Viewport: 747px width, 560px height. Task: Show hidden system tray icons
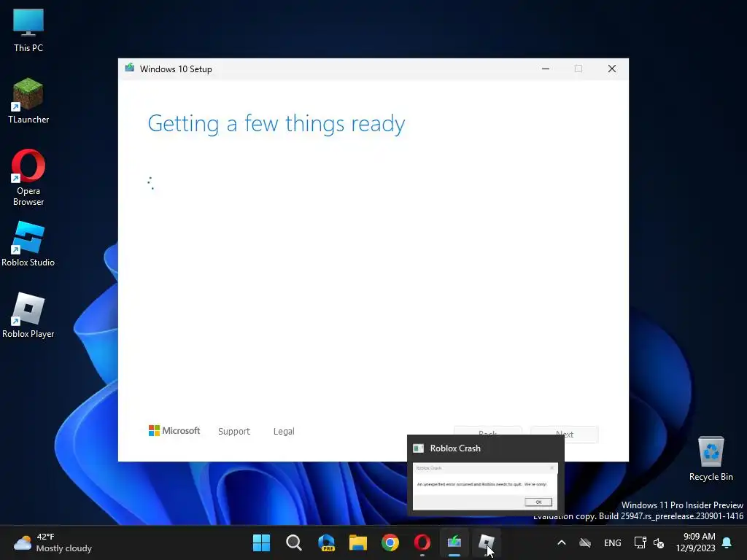(x=562, y=542)
